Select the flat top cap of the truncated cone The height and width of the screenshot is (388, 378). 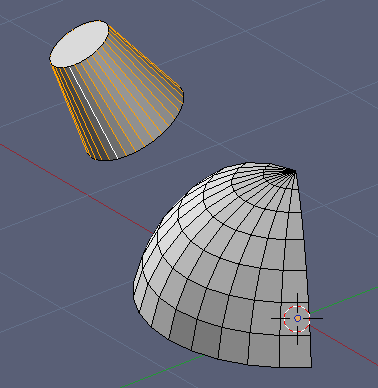pos(79,44)
